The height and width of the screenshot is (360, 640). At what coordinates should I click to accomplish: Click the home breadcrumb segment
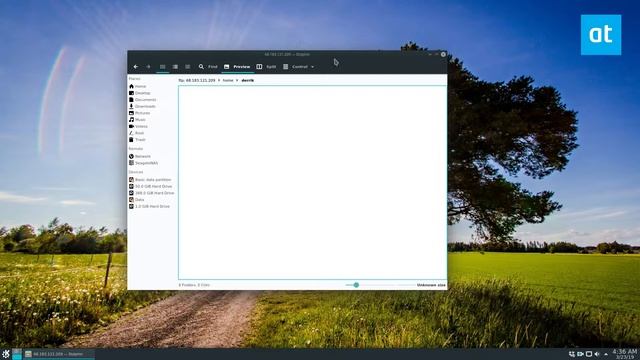[x=228, y=80]
